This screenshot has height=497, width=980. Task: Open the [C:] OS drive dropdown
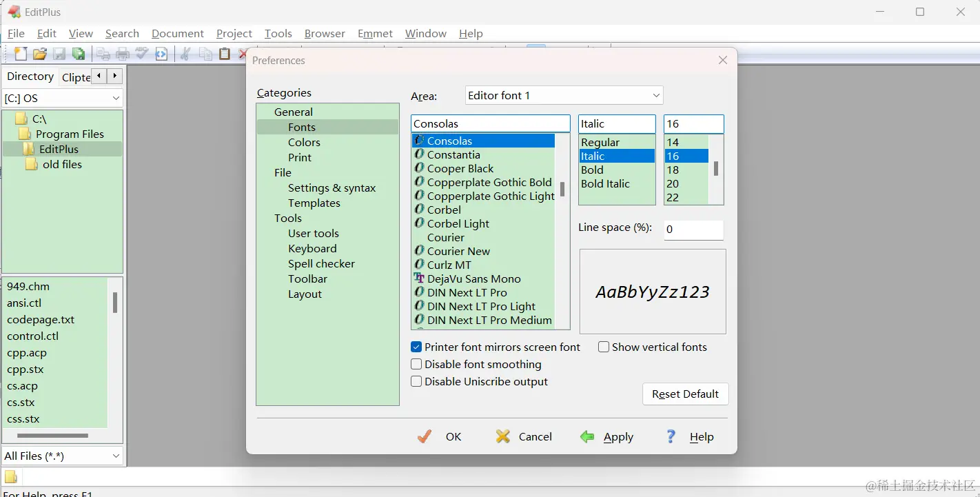(63, 99)
